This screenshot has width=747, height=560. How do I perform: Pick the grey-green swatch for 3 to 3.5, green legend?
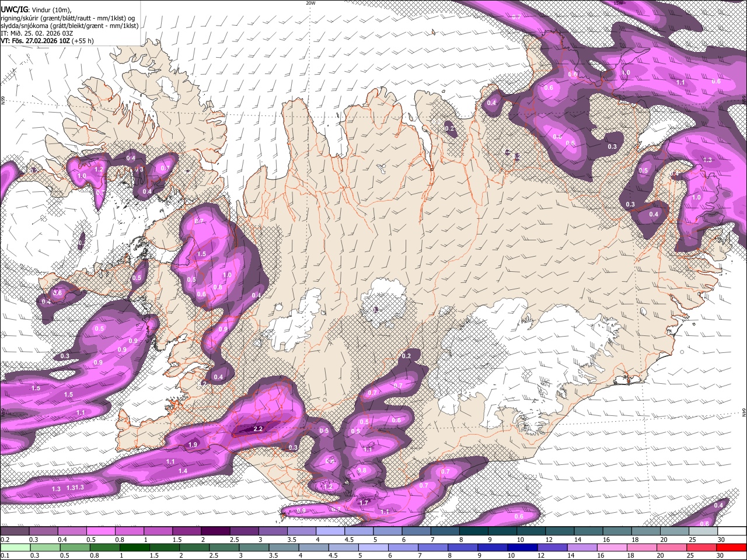click(254, 547)
